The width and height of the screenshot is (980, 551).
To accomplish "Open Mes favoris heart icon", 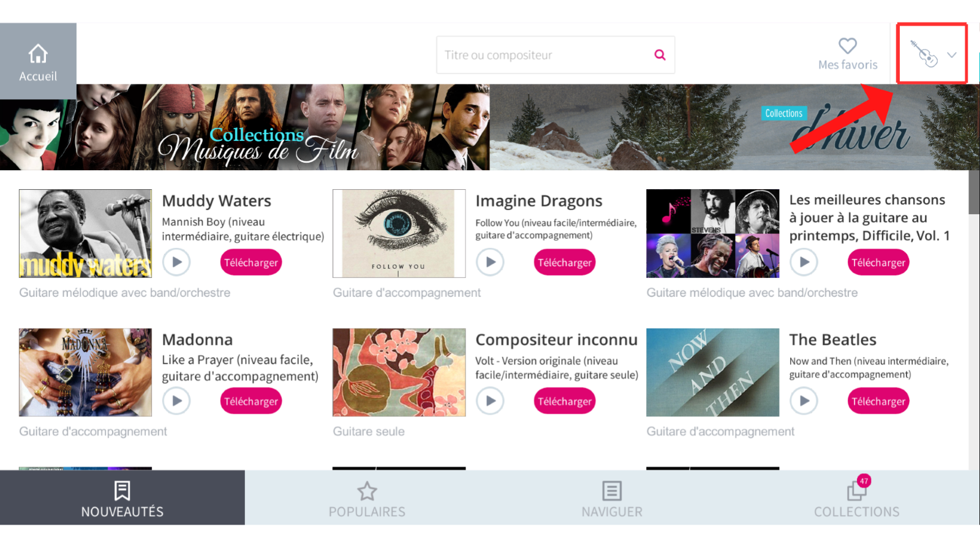I will tap(847, 45).
